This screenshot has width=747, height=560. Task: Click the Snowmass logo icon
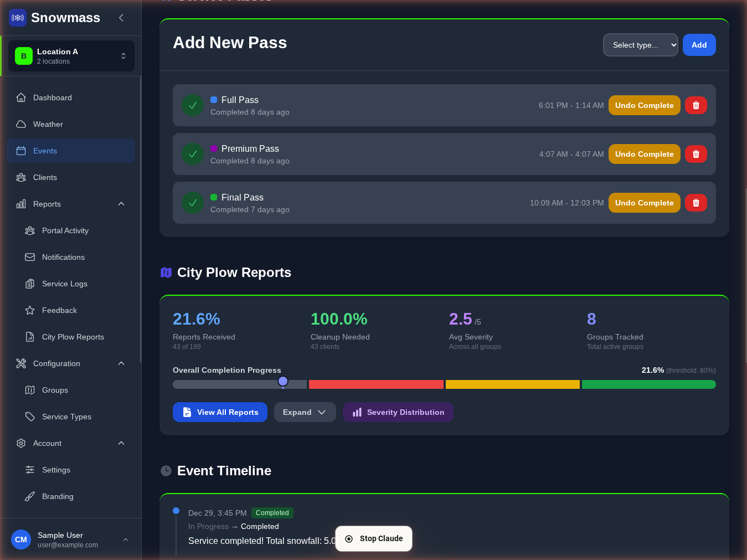(x=18, y=18)
